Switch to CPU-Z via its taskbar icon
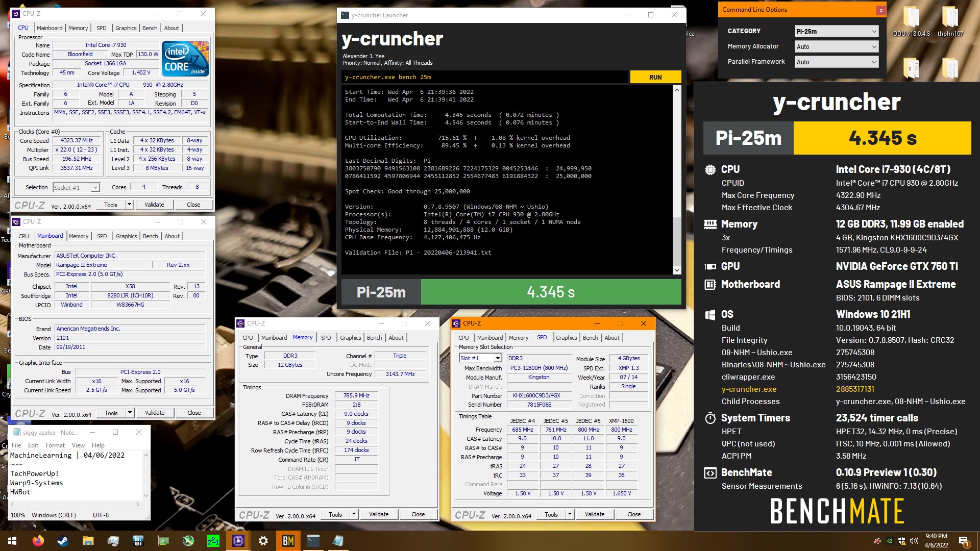The width and height of the screenshot is (980, 551). (x=238, y=541)
